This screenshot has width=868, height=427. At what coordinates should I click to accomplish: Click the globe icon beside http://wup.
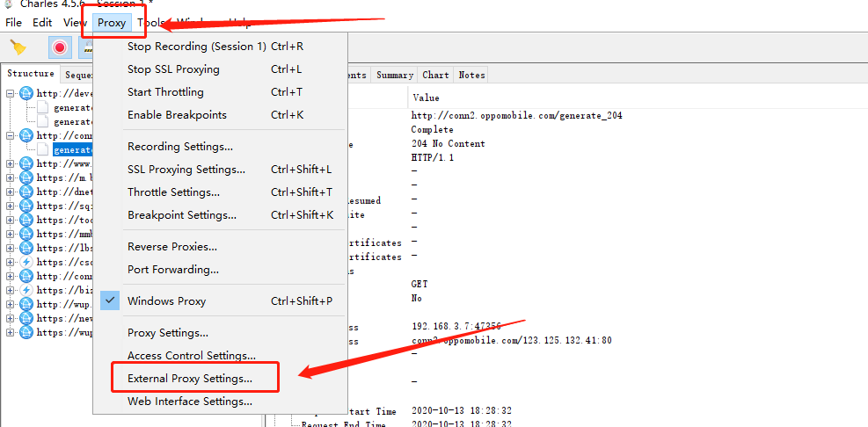click(x=26, y=304)
